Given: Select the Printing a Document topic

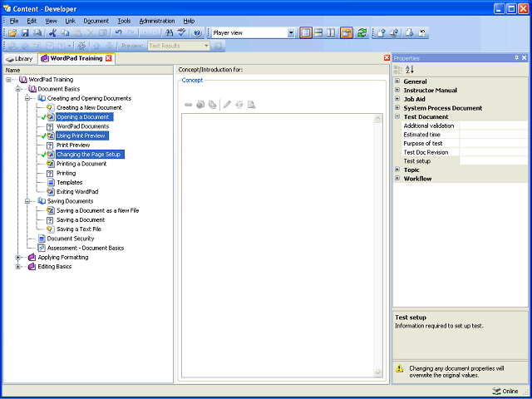Looking at the screenshot, I should (x=81, y=164).
